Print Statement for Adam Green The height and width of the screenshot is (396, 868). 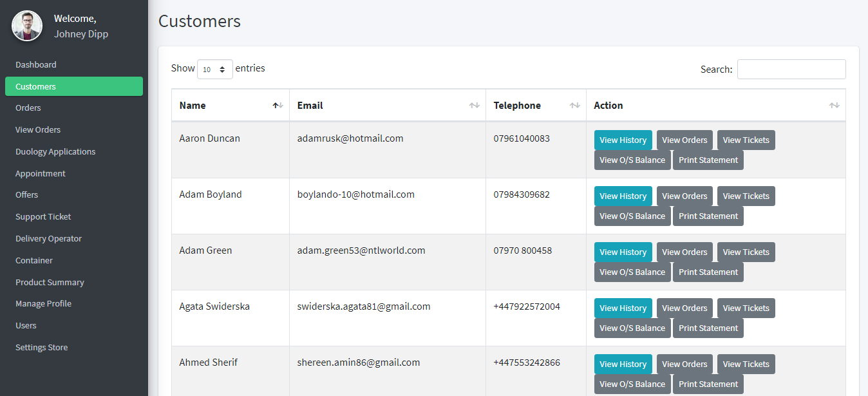pos(708,272)
